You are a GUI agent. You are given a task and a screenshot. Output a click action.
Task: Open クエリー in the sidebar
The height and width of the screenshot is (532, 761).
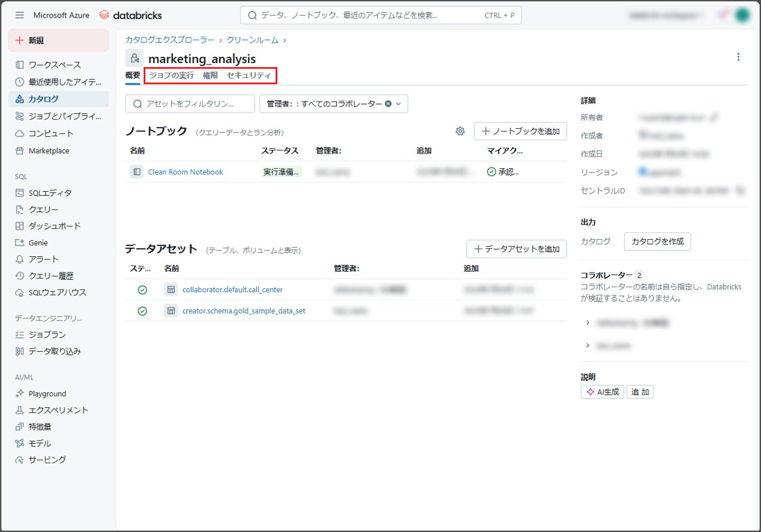pos(59,209)
